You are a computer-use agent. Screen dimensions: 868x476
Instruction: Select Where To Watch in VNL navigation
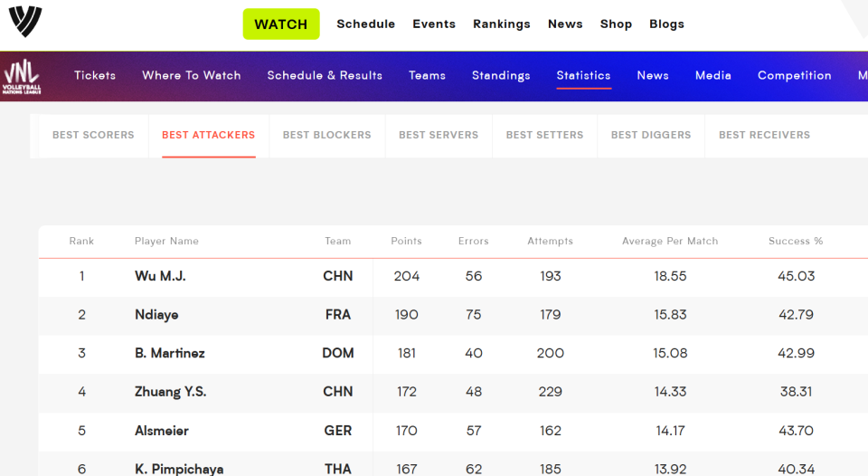tap(192, 75)
